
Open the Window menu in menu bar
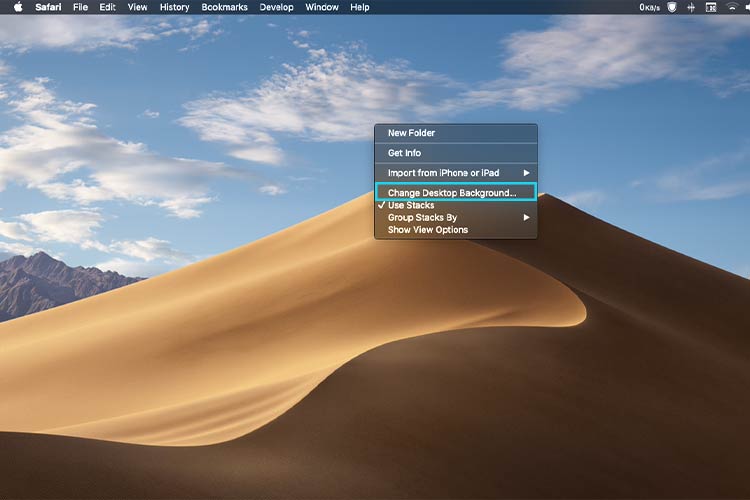point(322,7)
